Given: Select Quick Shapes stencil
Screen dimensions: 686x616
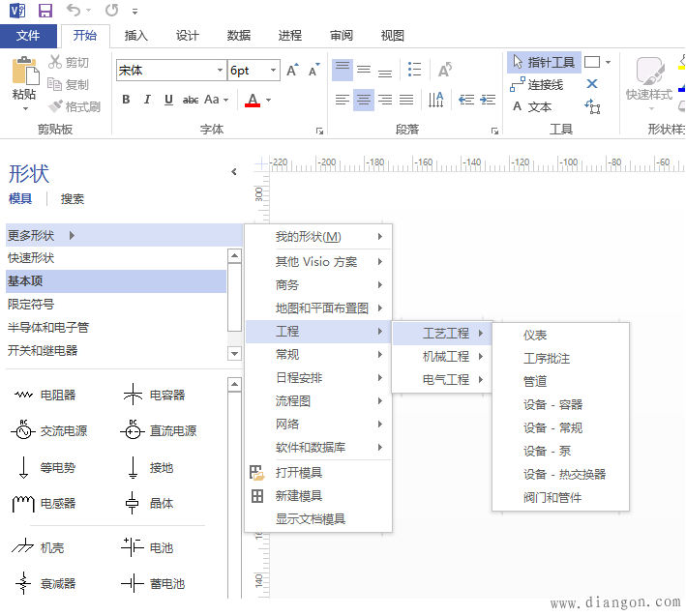Looking at the screenshot, I should point(116,258).
